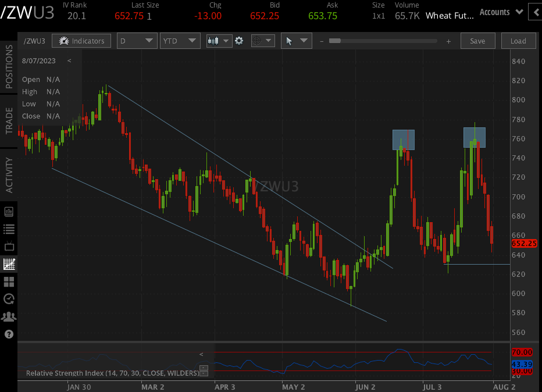Switch to the POSITIONS tab
The height and width of the screenshot is (392, 542).
coord(9,66)
